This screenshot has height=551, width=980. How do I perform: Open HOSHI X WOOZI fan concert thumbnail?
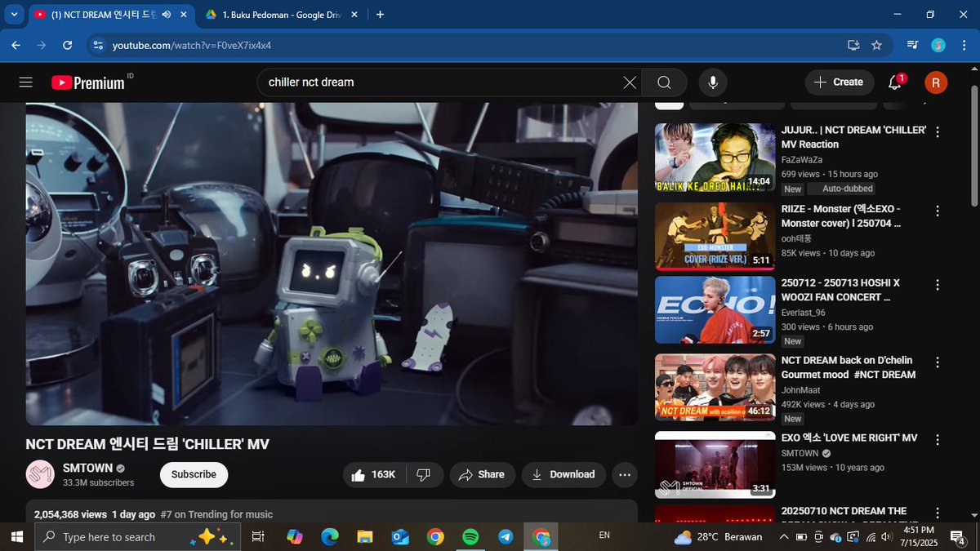(715, 310)
